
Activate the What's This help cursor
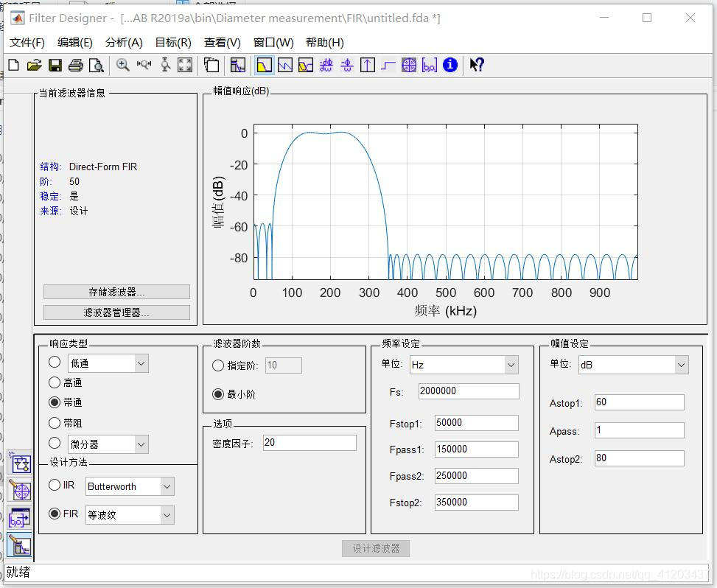click(476, 65)
